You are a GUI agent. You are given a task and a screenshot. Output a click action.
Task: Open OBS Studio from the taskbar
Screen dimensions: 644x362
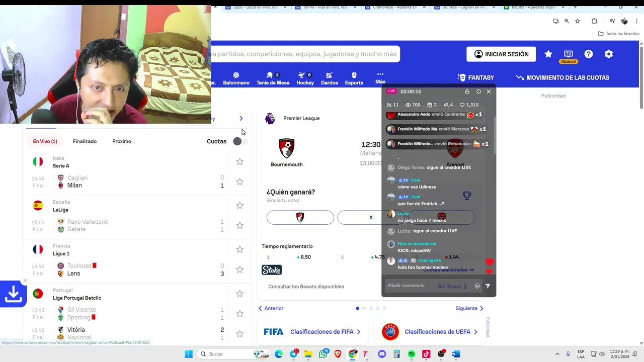[441, 354]
